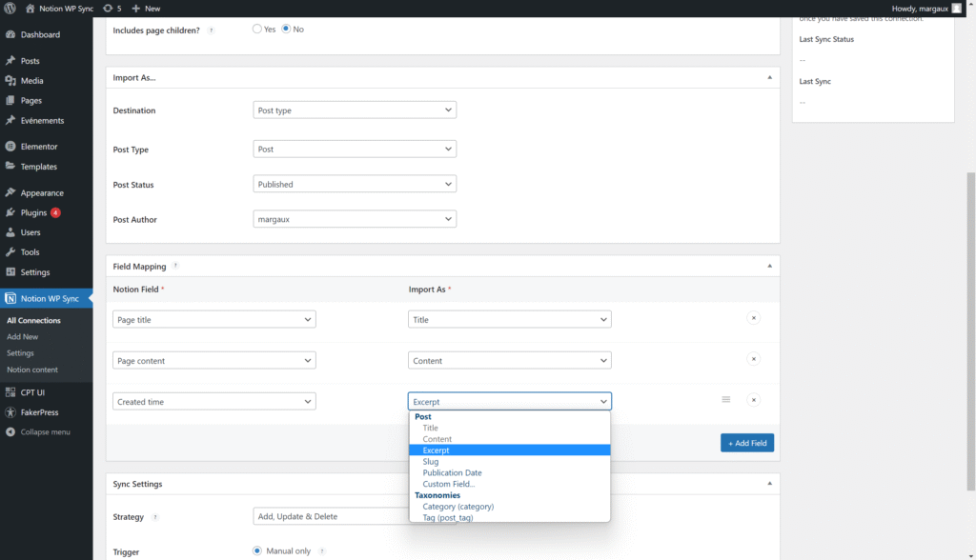This screenshot has height=560, width=976.
Task: Click help icon next to Field Mapping
Action: [x=175, y=267]
